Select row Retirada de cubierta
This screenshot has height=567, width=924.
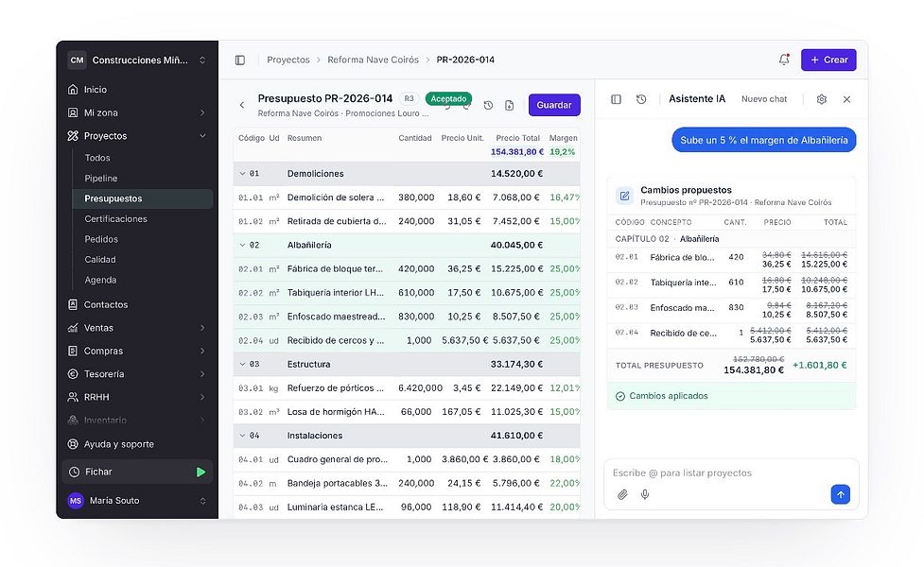pyautogui.click(x=407, y=221)
